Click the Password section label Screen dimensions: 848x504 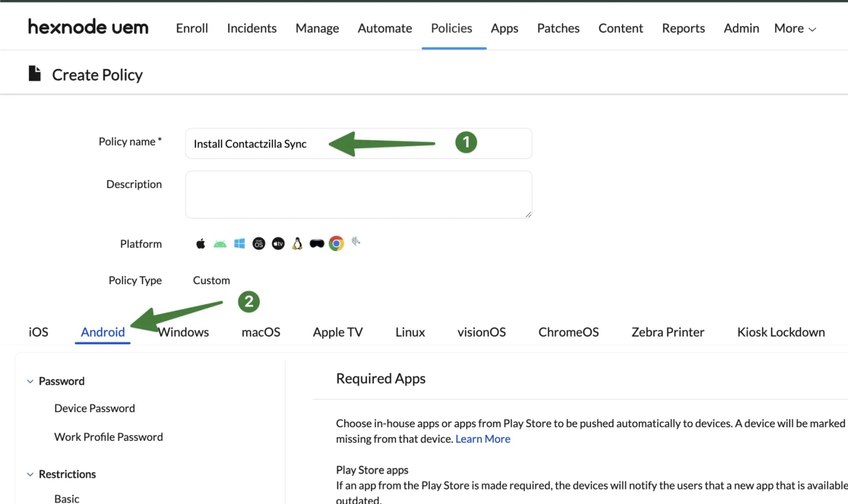[61, 382]
